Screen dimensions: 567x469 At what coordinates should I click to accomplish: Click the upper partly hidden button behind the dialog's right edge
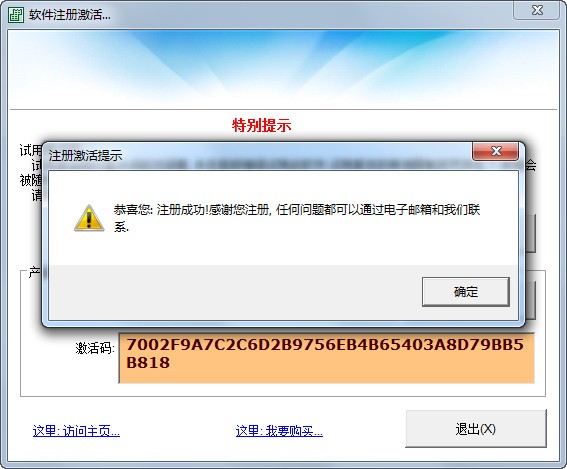[x=530, y=234]
